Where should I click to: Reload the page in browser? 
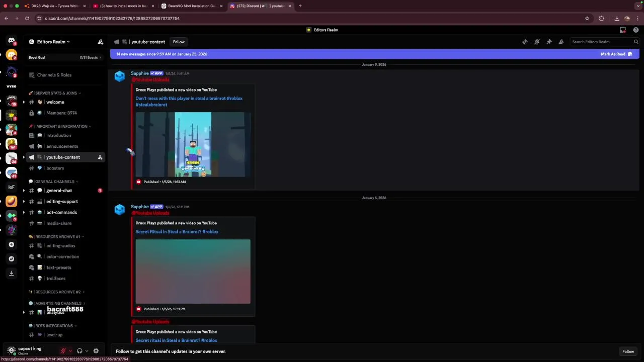click(x=27, y=18)
